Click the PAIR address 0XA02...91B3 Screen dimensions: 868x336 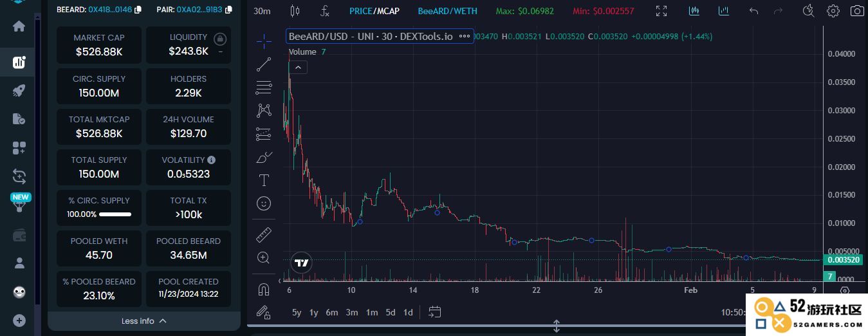click(x=199, y=10)
